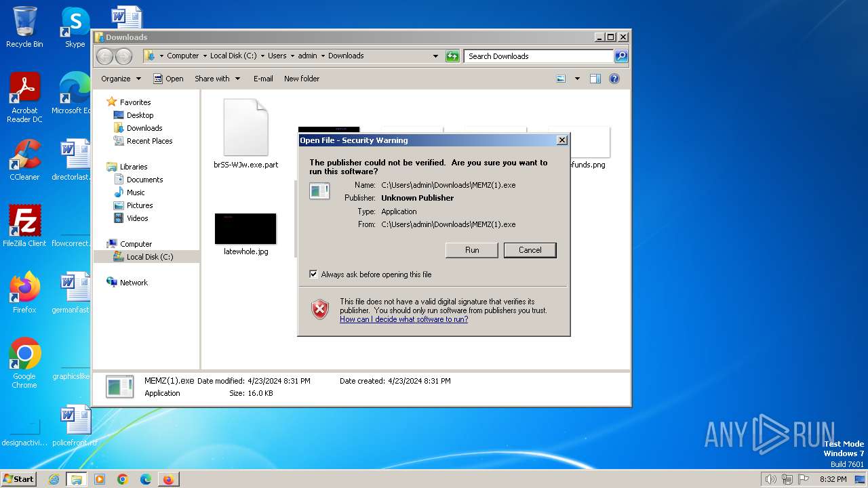The height and width of the screenshot is (488, 868).
Task: Open Windows Media Player from the taskbar
Action: pyautogui.click(x=100, y=479)
